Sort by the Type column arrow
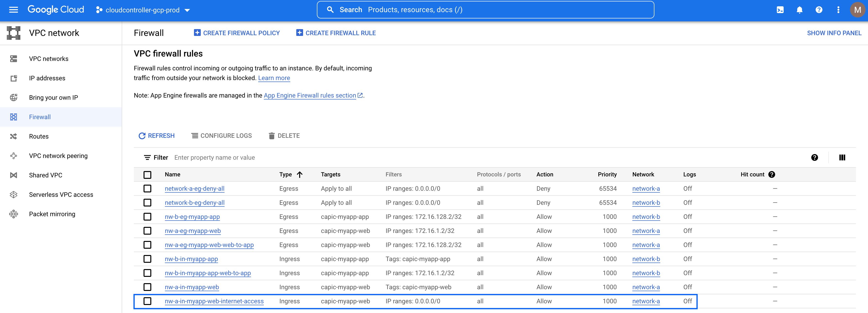The height and width of the screenshot is (313, 868). (299, 174)
